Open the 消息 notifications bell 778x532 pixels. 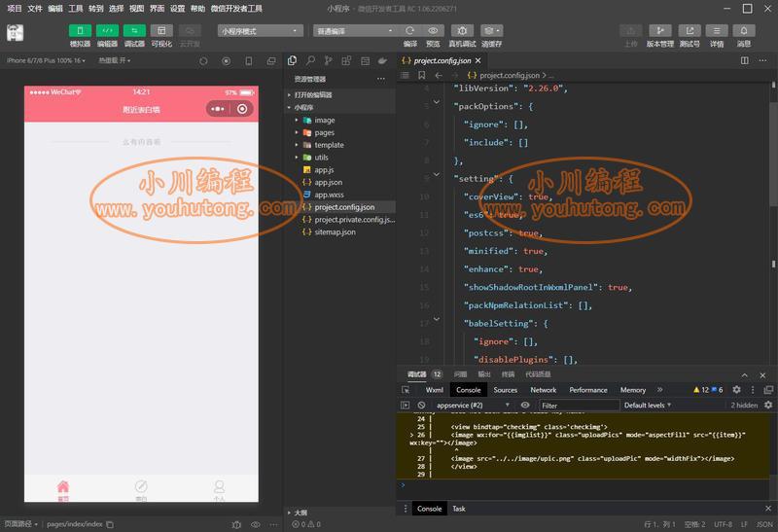point(744,31)
